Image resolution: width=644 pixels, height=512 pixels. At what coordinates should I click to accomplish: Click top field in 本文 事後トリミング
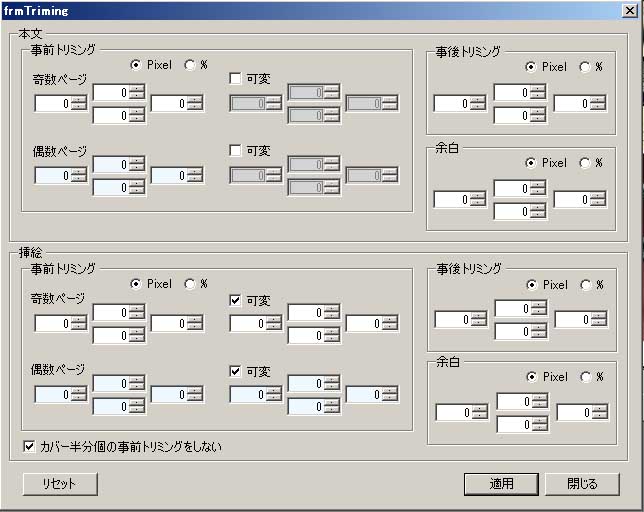click(520, 92)
